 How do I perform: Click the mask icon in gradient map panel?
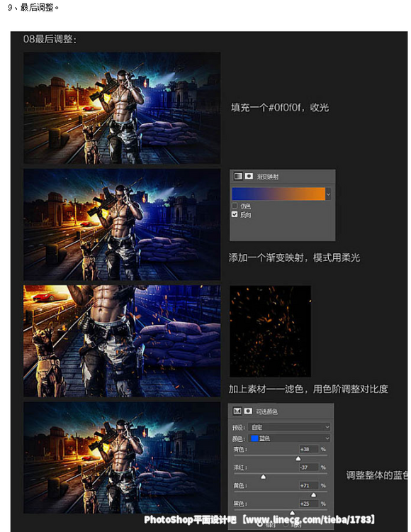click(249, 176)
